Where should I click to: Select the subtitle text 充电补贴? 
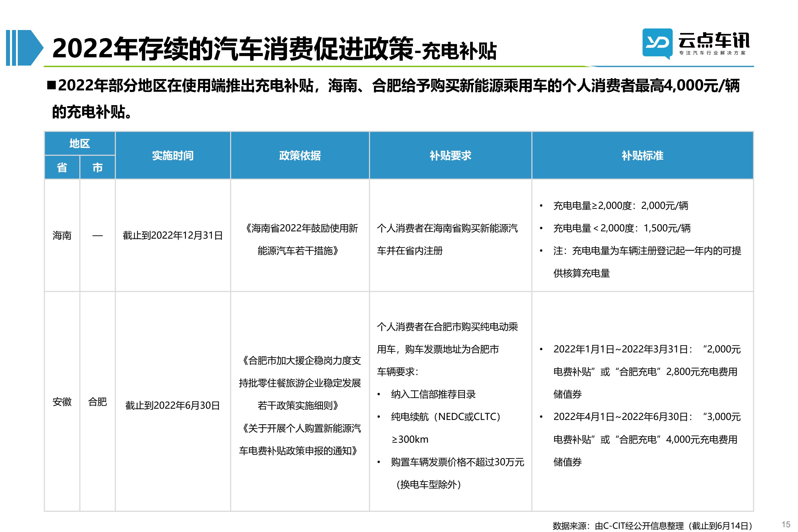tap(459, 51)
